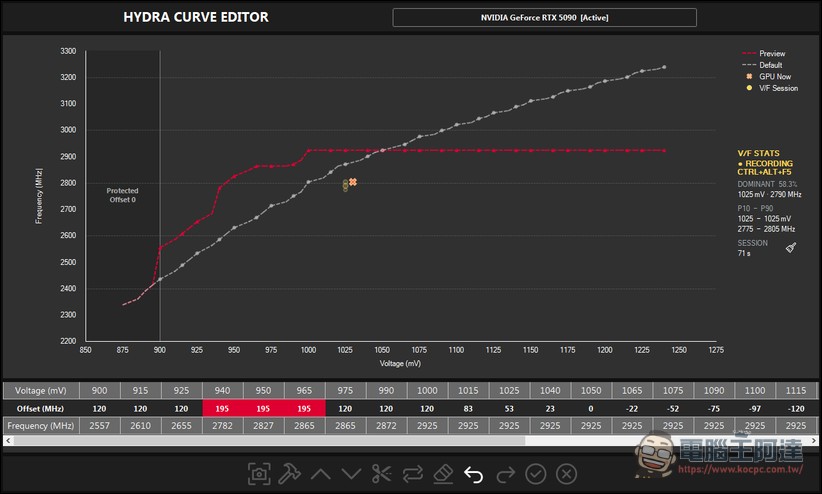
Task: Click the V/F STATS heading
Action: [x=759, y=153]
